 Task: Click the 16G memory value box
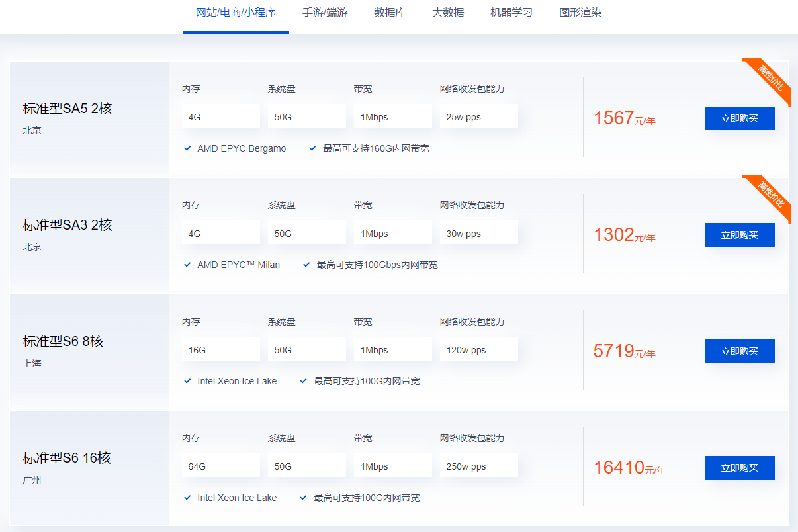pyautogui.click(x=221, y=349)
